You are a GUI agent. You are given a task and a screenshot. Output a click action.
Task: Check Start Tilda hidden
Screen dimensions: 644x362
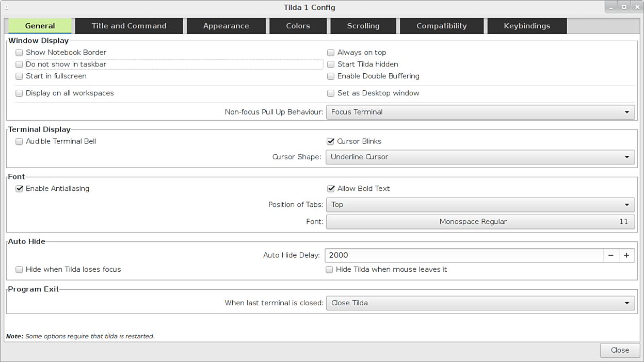[331, 64]
